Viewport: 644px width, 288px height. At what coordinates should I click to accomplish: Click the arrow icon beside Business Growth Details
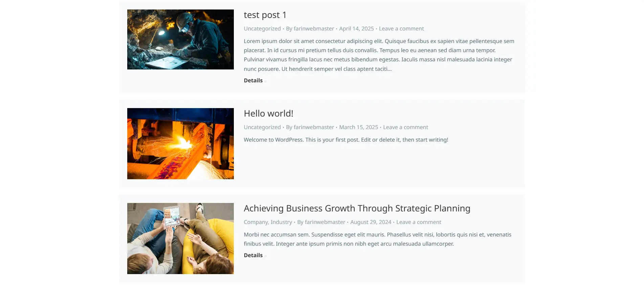pyautogui.click(x=265, y=256)
